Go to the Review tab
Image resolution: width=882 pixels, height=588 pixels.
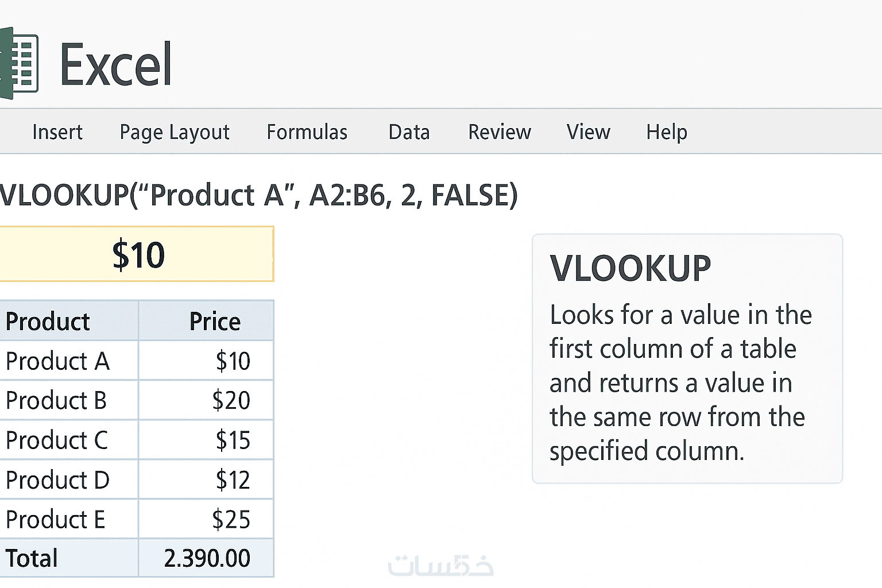500,132
